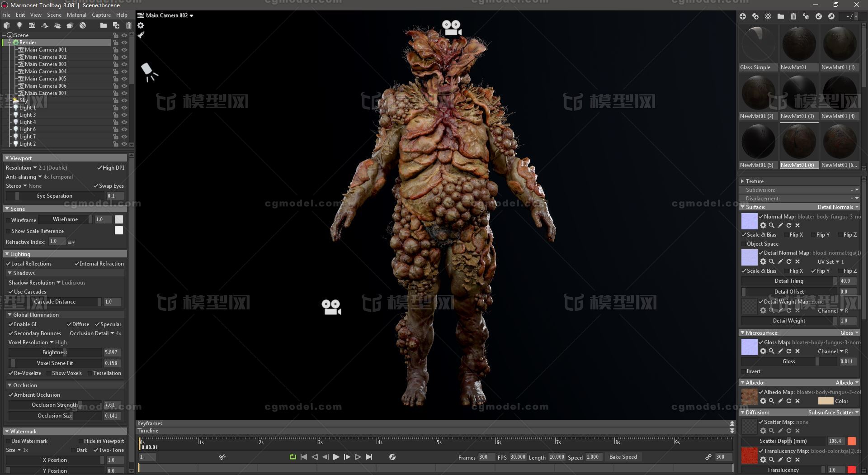
Task: Click the shadow catcher icon in scene toolbar
Action: (x=45, y=25)
